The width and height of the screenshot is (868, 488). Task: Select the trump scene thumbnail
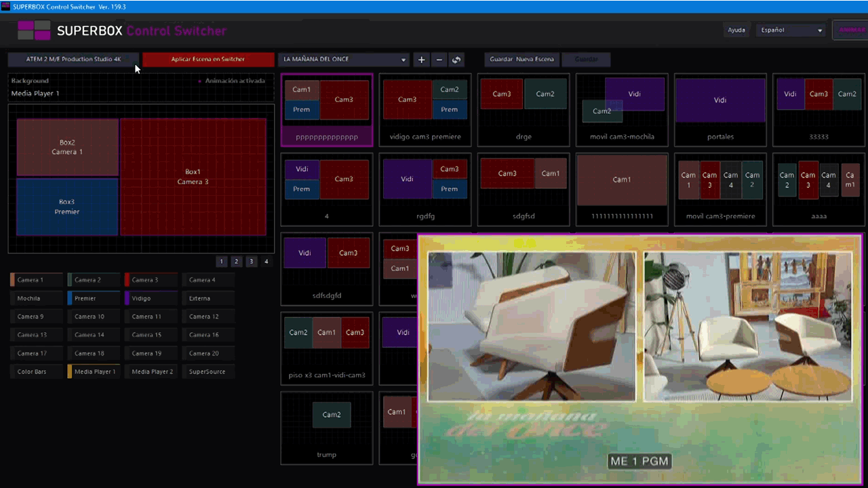pos(327,428)
